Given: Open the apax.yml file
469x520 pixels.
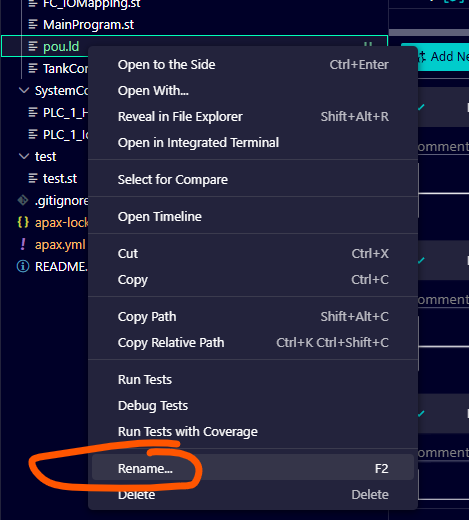Looking at the screenshot, I should (60, 245).
